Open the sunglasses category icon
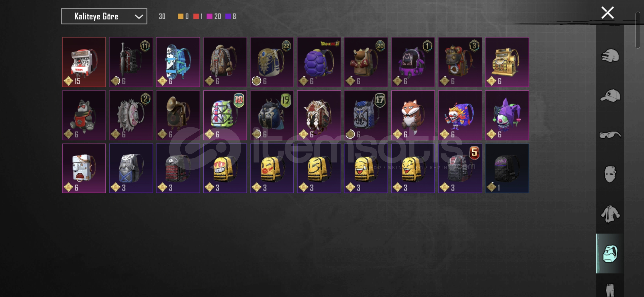 [x=610, y=135]
